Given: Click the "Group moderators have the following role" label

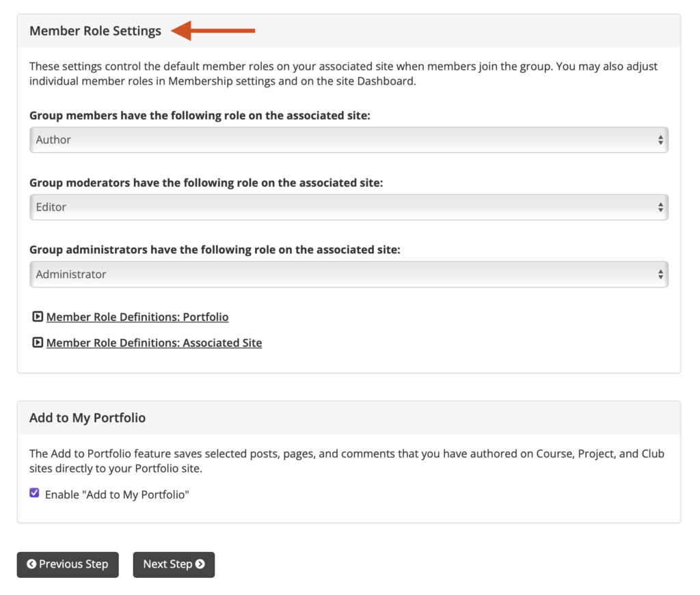Looking at the screenshot, I should [206, 183].
